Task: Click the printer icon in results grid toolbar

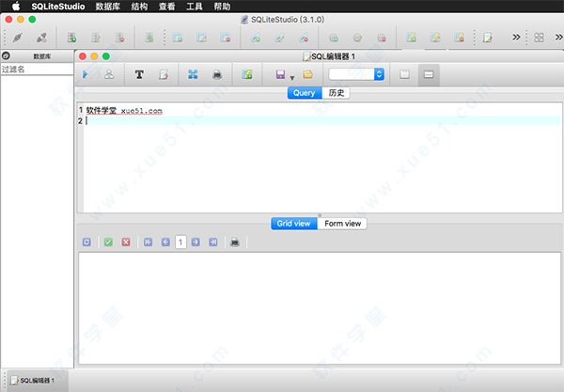Action: (x=235, y=242)
